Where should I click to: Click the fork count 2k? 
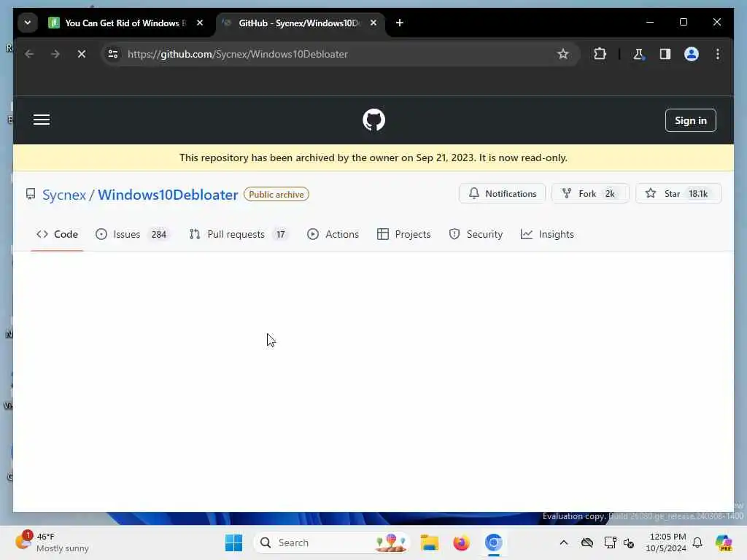tap(610, 194)
